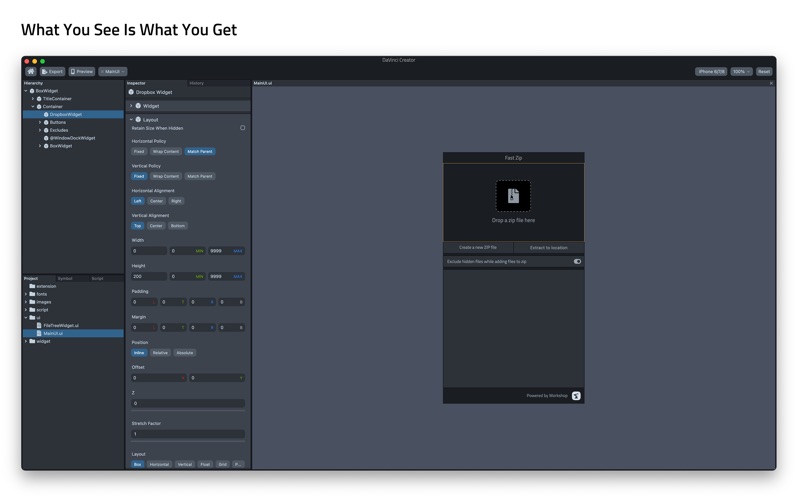Click the Layout section icon in Inspector
The image size is (800, 500).
[x=138, y=120]
